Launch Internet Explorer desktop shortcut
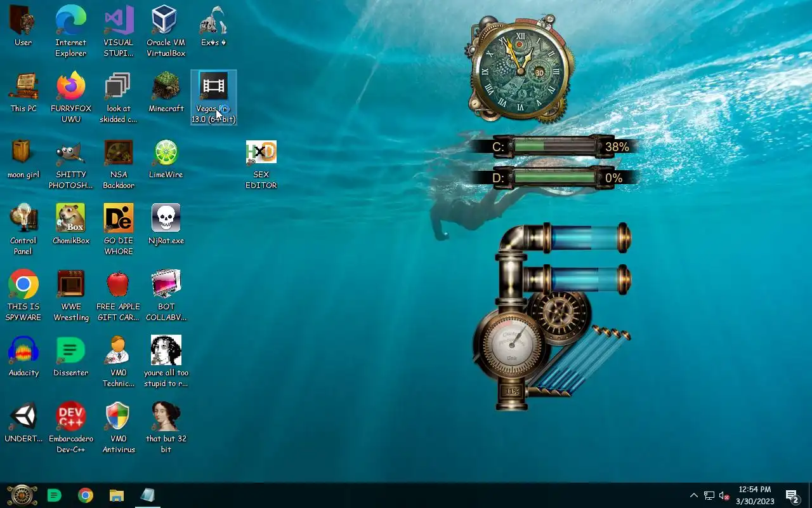This screenshot has height=508, width=812. click(71, 31)
